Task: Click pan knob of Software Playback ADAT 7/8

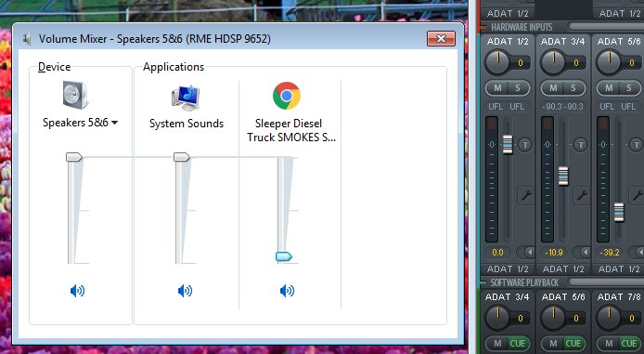Action: pos(609,317)
